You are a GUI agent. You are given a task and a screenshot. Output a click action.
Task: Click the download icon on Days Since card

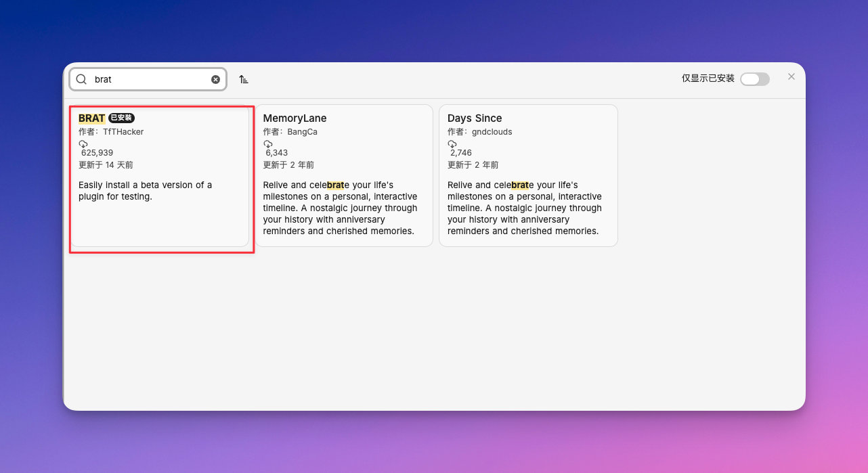pos(452,144)
